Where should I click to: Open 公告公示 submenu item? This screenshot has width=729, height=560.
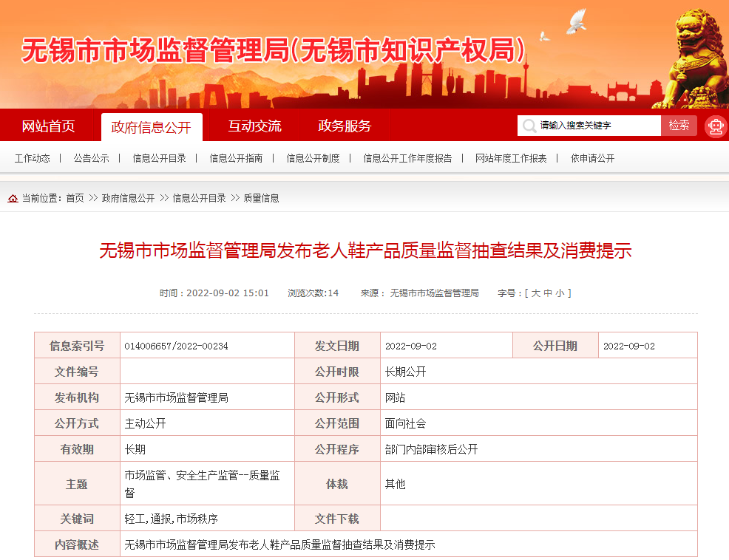(x=91, y=158)
